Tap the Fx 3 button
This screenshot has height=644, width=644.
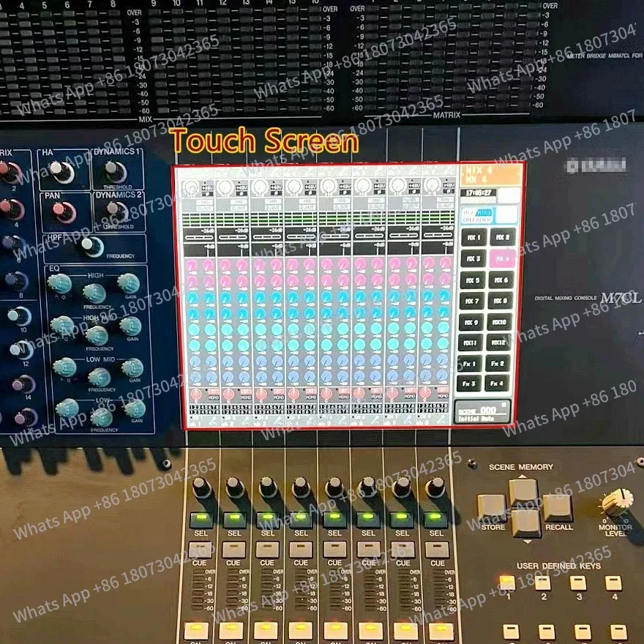pyautogui.click(x=468, y=383)
